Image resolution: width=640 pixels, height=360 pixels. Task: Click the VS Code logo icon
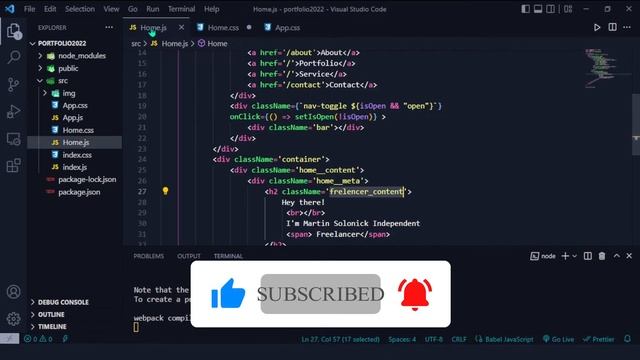(9, 9)
